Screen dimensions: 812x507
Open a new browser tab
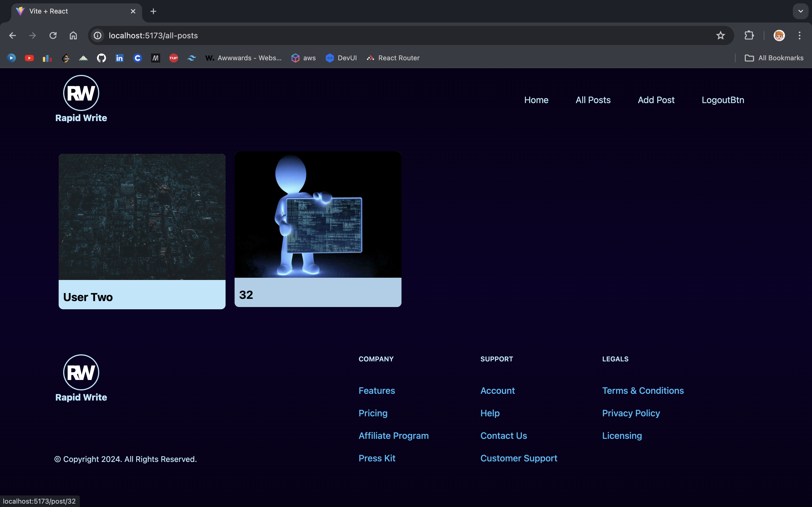coord(153,11)
